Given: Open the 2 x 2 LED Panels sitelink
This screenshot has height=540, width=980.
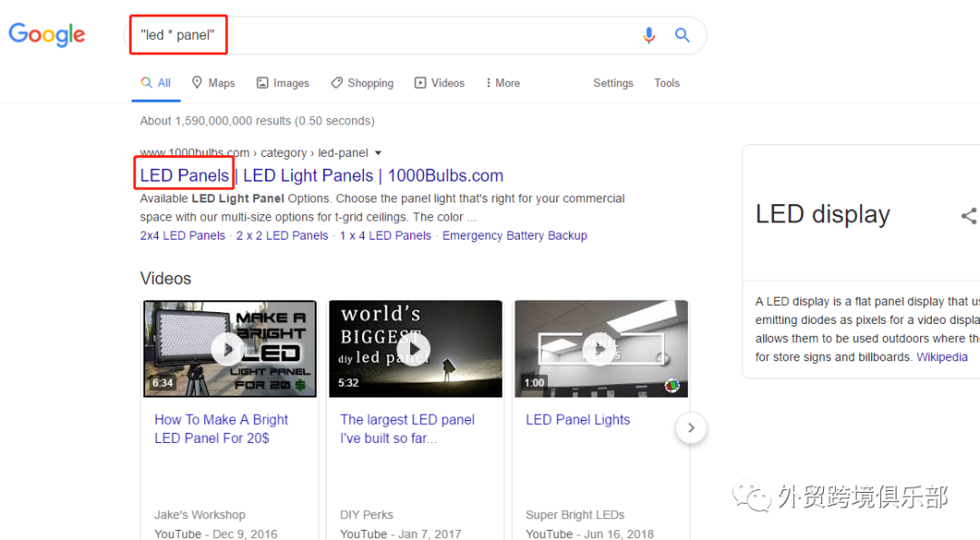Looking at the screenshot, I should pos(282,236).
